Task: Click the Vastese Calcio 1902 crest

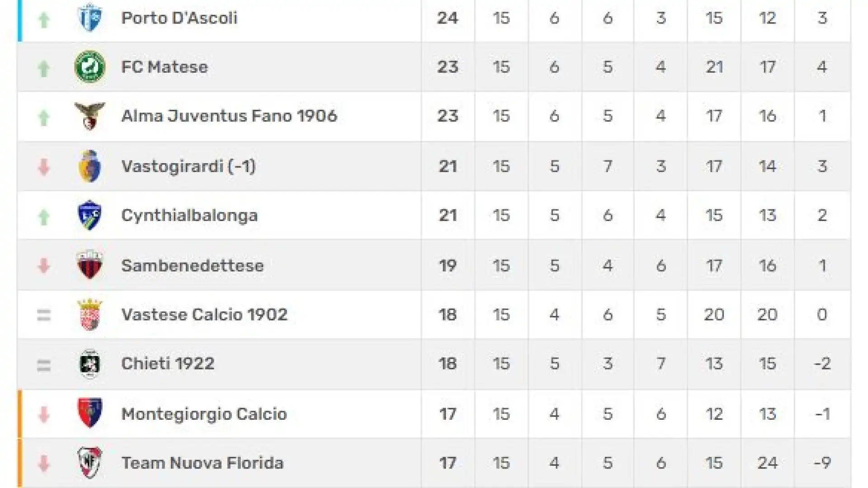Action: coord(90,314)
